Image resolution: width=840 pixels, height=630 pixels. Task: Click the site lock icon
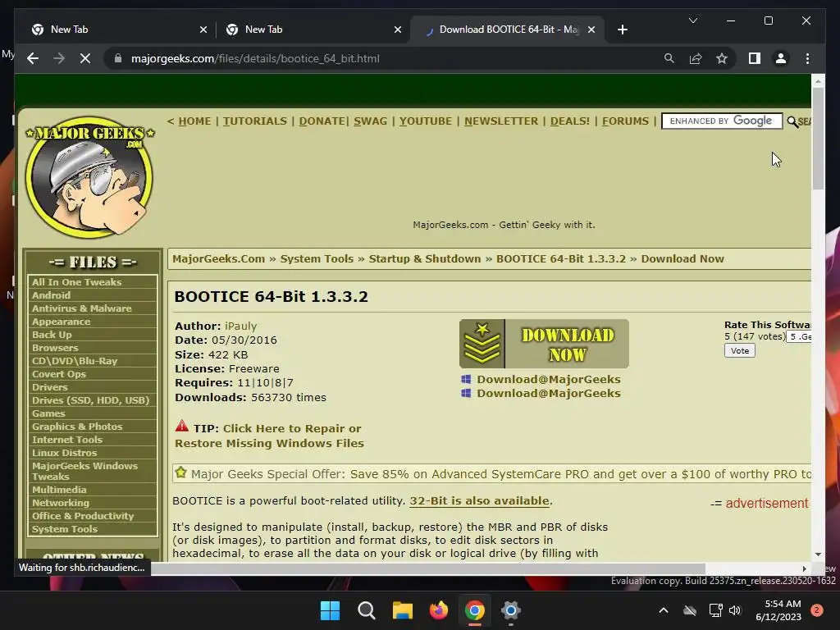pos(118,58)
